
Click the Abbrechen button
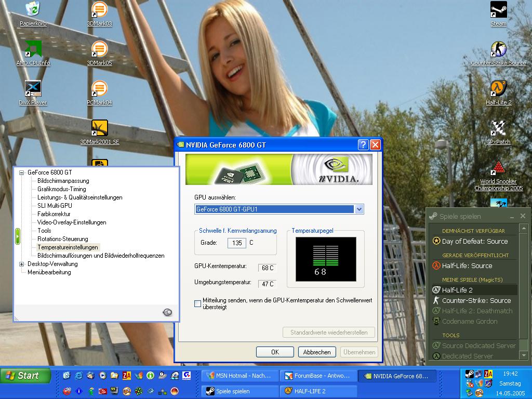317,352
